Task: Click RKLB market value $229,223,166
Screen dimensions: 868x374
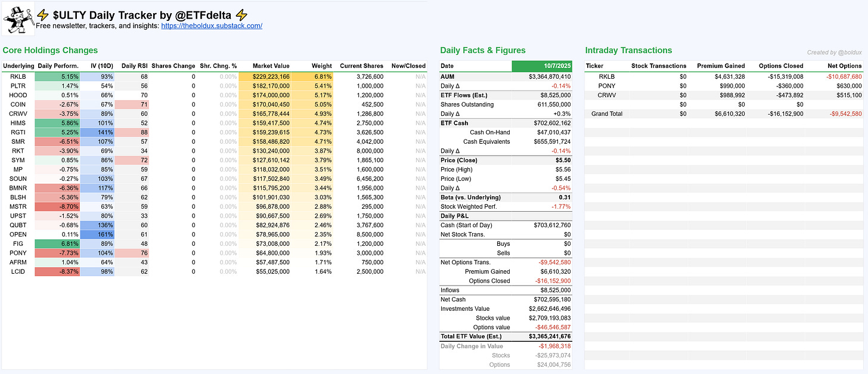Action: [264, 76]
